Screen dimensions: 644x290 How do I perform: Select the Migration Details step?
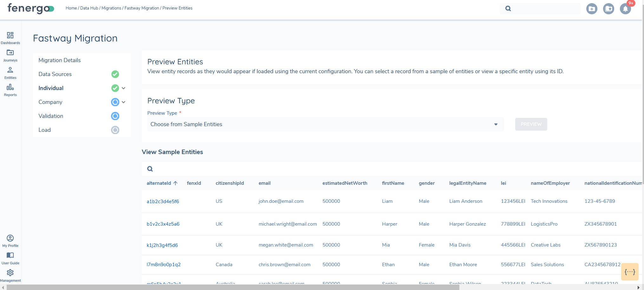point(59,60)
